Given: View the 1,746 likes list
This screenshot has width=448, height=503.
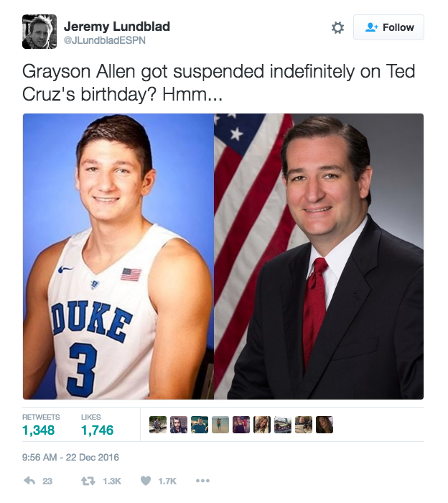Looking at the screenshot, I should 97,430.
